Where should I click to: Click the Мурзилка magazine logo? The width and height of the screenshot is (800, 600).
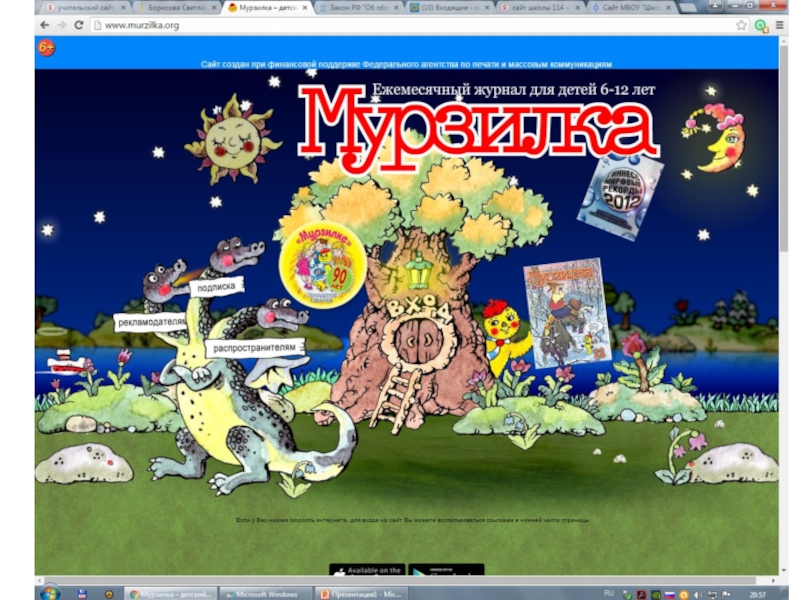pyautogui.click(x=477, y=128)
